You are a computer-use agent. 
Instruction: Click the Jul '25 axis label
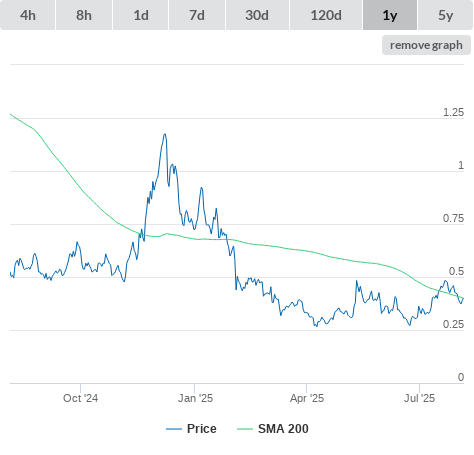point(419,398)
